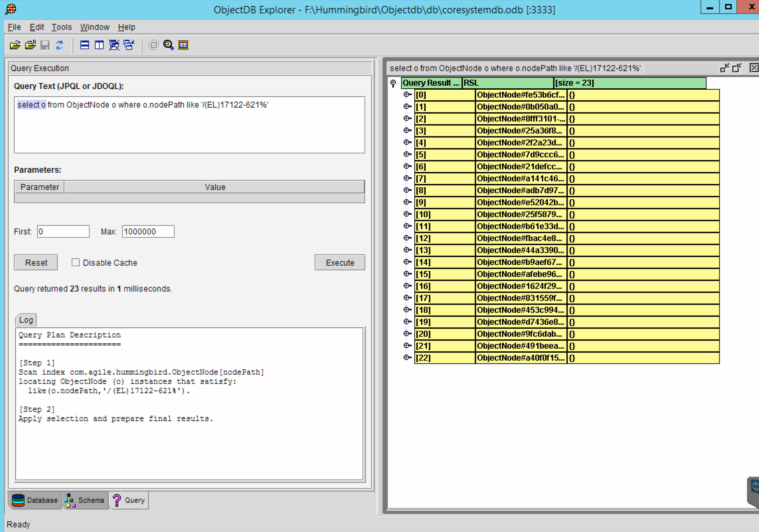Select ObjectNode#a141c46 result cell
The width and height of the screenshot is (759, 532).
[521, 179]
